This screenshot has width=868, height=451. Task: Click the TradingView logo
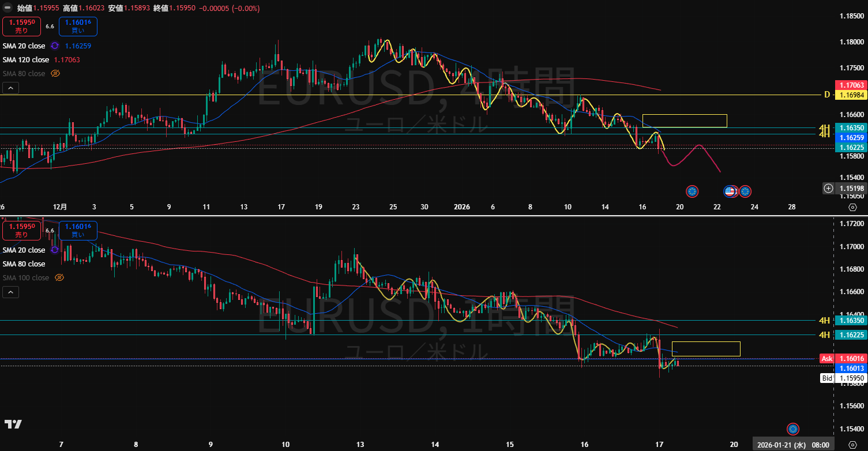click(13, 424)
